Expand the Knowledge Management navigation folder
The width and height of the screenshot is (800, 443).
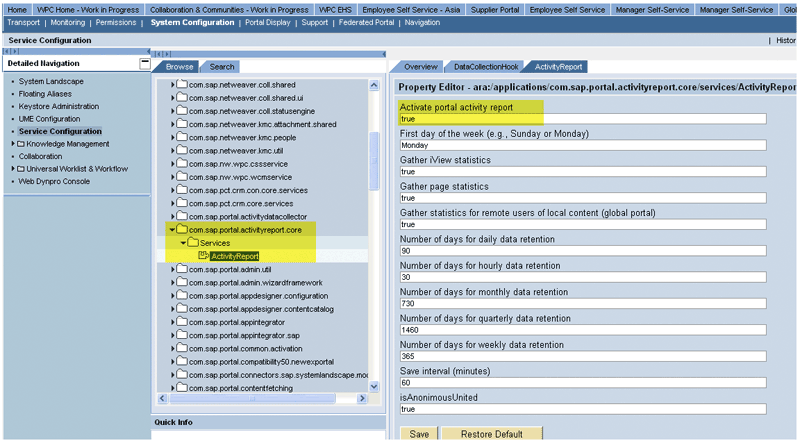pyautogui.click(x=13, y=144)
